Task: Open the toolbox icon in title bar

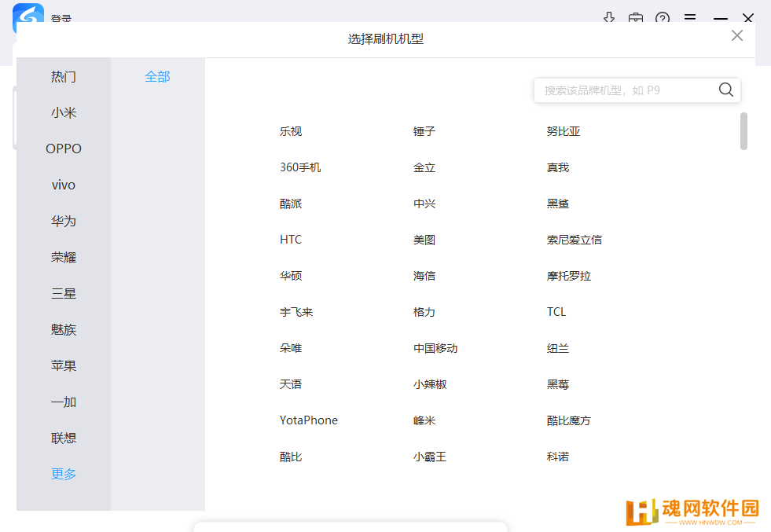Action: click(x=635, y=18)
